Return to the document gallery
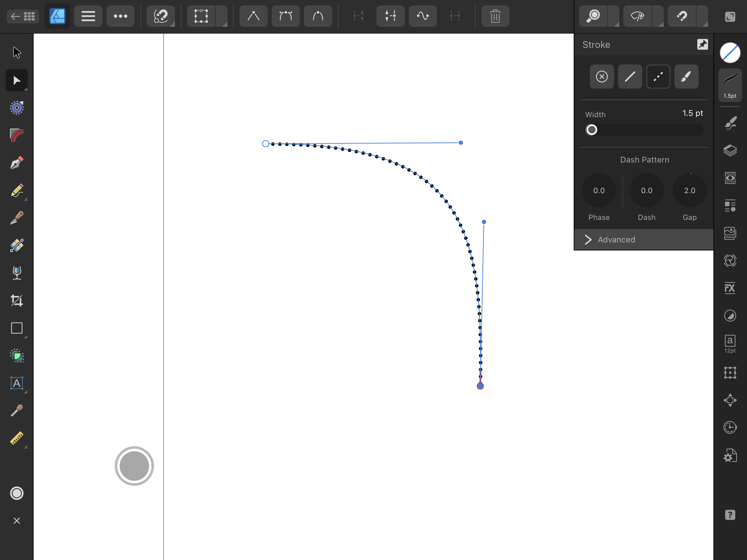 (x=23, y=16)
